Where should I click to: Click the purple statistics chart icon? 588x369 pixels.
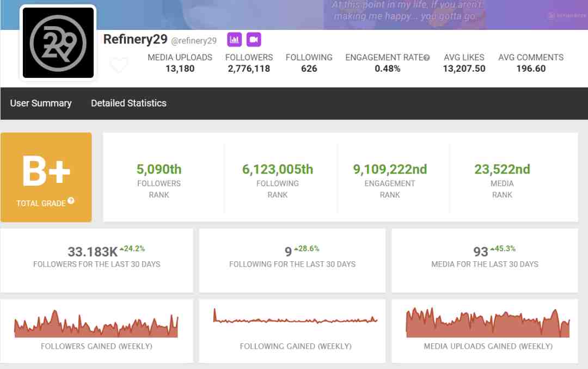point(234,40)
